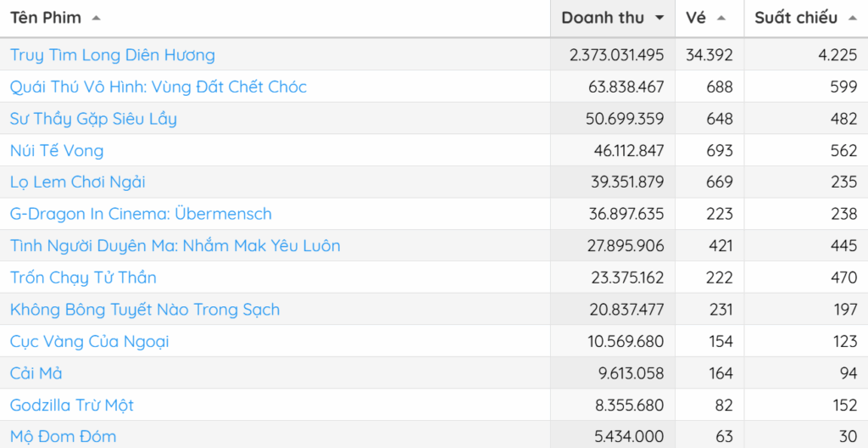The width and height of the screenshot is (868, 448).
Task: Open Núi Tế Vong movie link
Action: point(57,150)
